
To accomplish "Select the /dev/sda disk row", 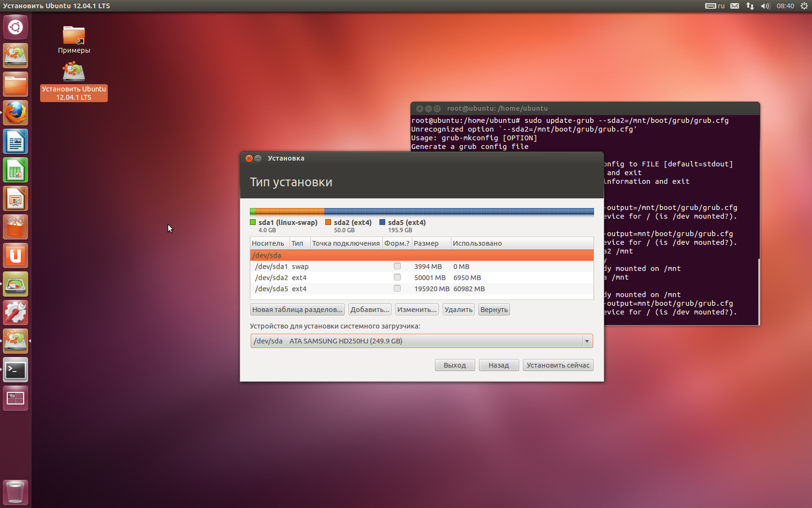I will tap(421, 255).
